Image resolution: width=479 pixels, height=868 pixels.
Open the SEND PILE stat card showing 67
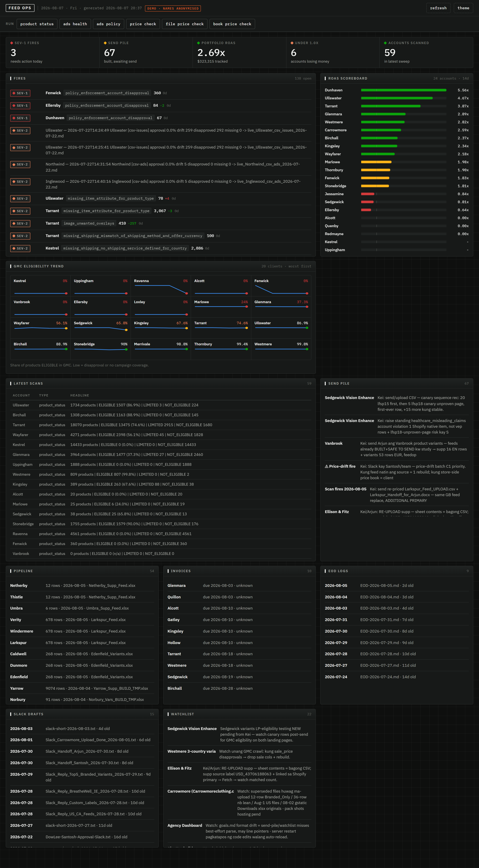[x=146, y=52]
